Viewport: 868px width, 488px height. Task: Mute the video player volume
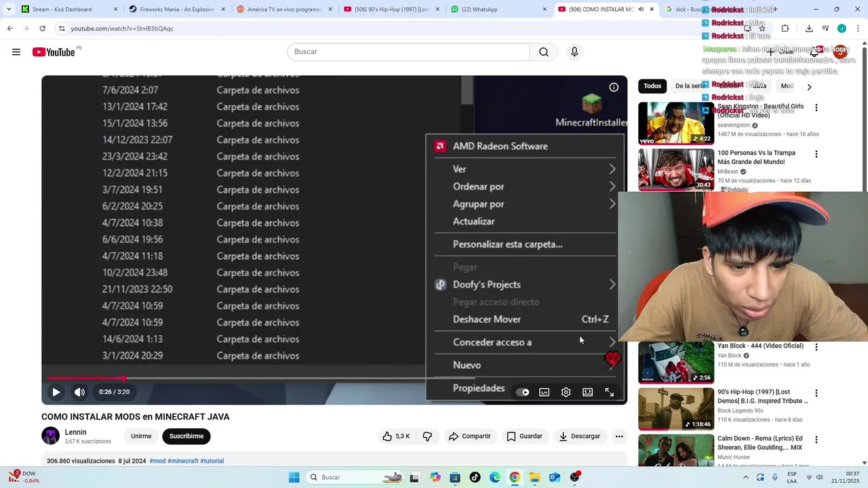79,392
